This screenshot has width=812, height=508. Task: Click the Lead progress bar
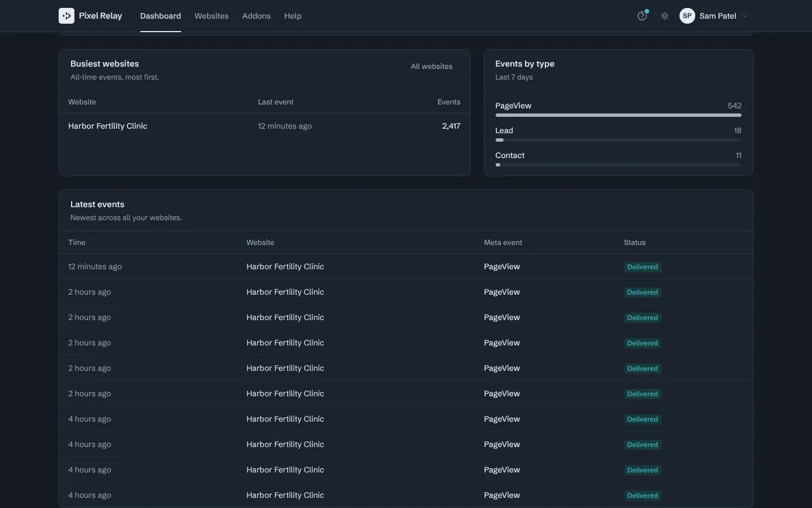point(619,140)
